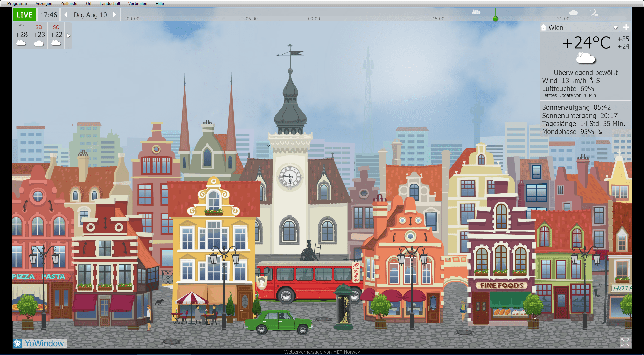The height and width of the screenshot is (355, 644).
Task: Click the Friday cloud forecast icon
Action: [x=21, y=43]
